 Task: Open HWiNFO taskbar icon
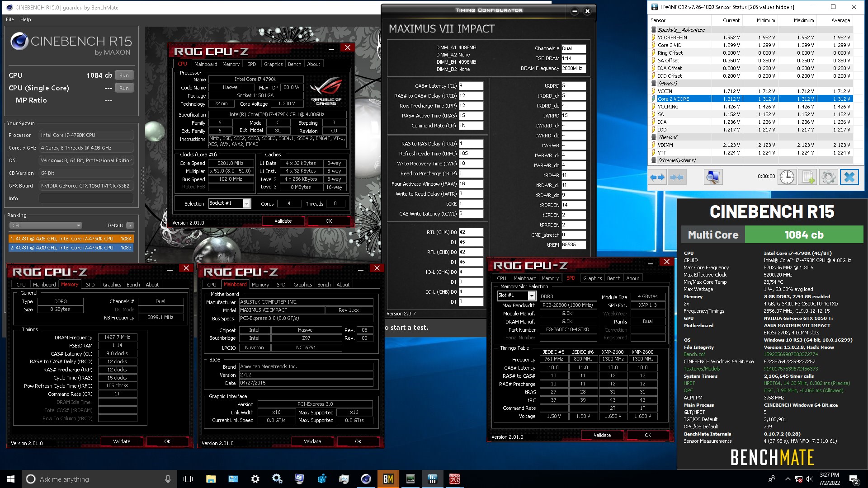point(433,479)
